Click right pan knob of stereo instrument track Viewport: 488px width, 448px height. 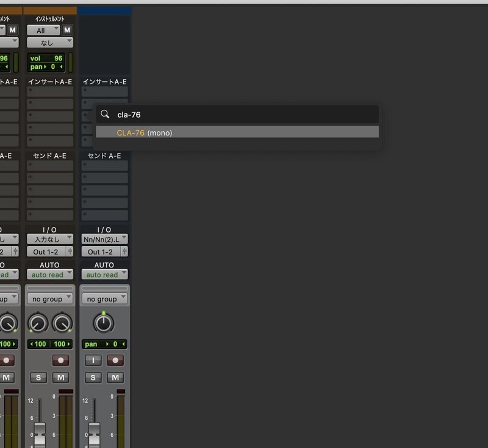pyautogui.click(x=62, y=323)
